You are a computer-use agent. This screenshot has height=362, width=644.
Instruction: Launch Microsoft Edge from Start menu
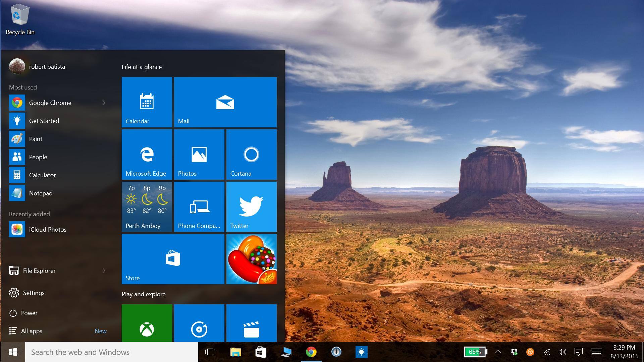[147, 154]
